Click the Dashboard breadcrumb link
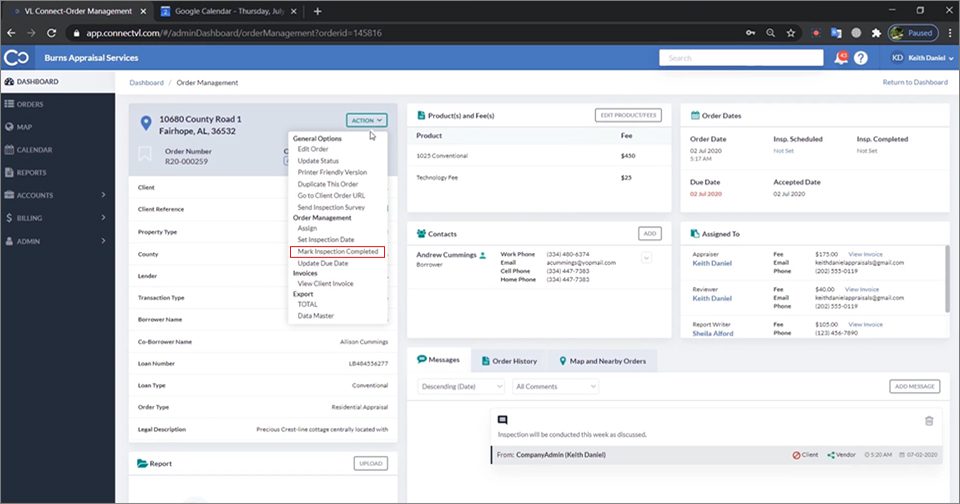 [x=146, y=83]
